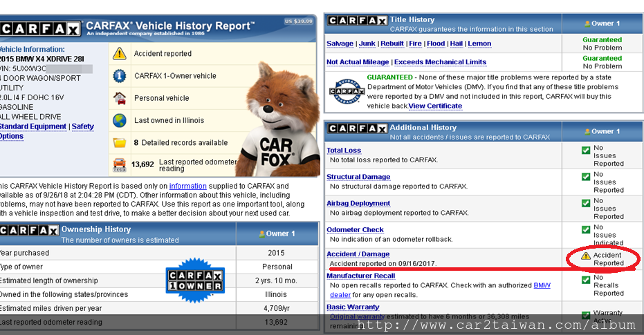Click the house Personal vehicle icon
Viewport: 644px width, 335px height.
click(120, 98)
